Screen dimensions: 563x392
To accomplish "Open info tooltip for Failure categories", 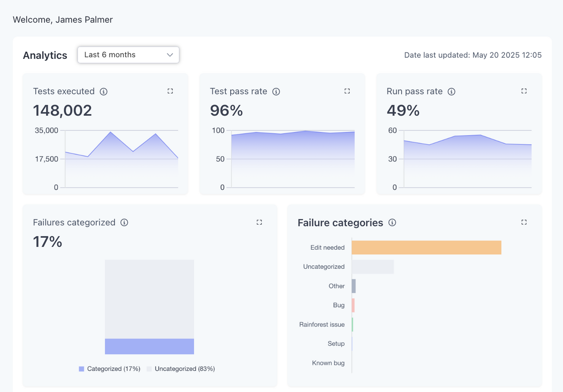I will pyautogui.click(x=393, y=223).
